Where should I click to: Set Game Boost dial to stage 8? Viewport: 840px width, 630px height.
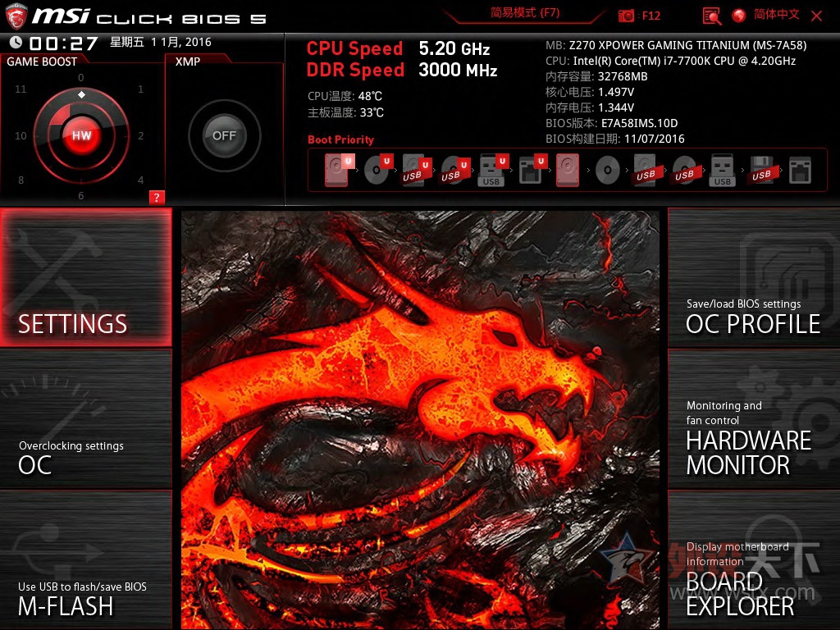[21, 180]
